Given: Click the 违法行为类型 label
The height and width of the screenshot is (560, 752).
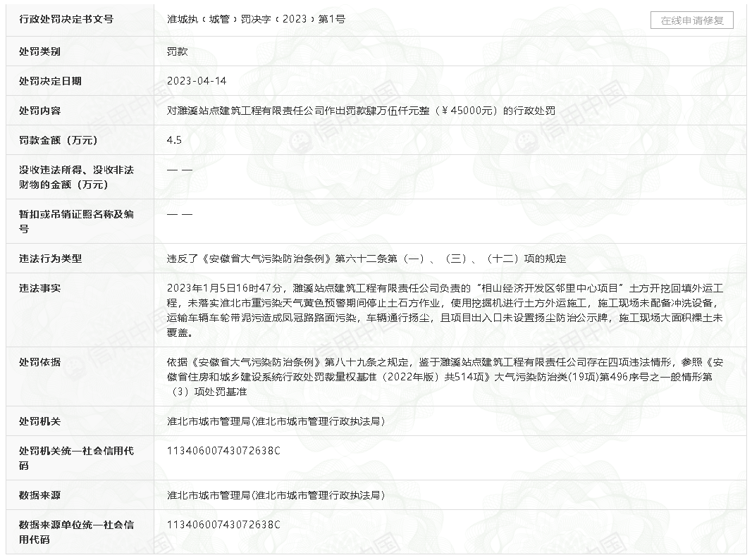Looking at the screenshot, I should pyautogui.click(x=50, y=259).
